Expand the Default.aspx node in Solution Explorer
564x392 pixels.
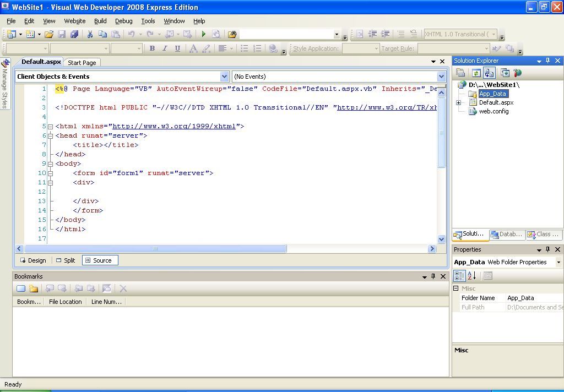(x=459, y=102)
